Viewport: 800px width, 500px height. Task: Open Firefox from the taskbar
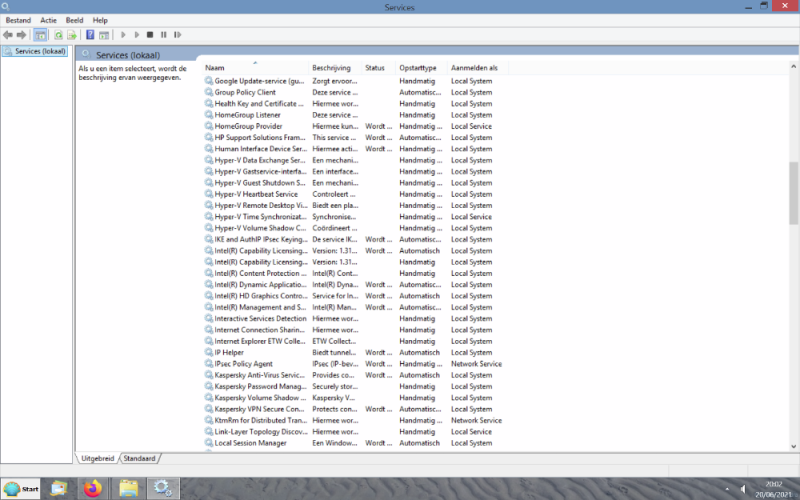coord(93,488)
